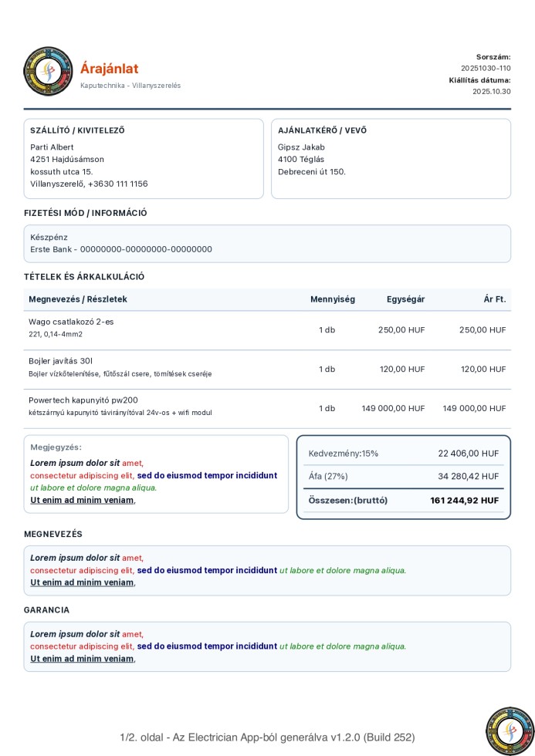The height and width of the screenshot is (756, 535).
Task: Click the Készpénz payment method text
Action: [49, 238]
